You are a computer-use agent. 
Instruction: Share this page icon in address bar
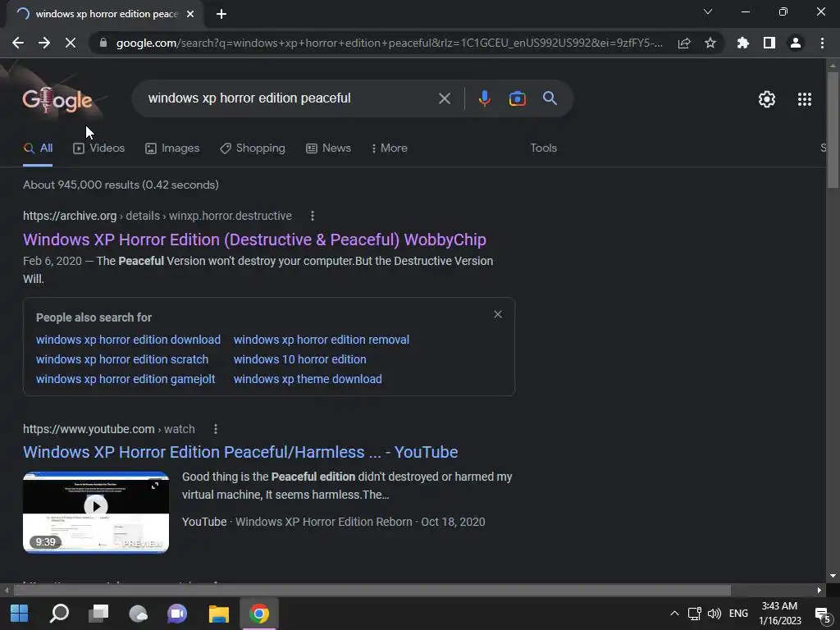point(684,43)
